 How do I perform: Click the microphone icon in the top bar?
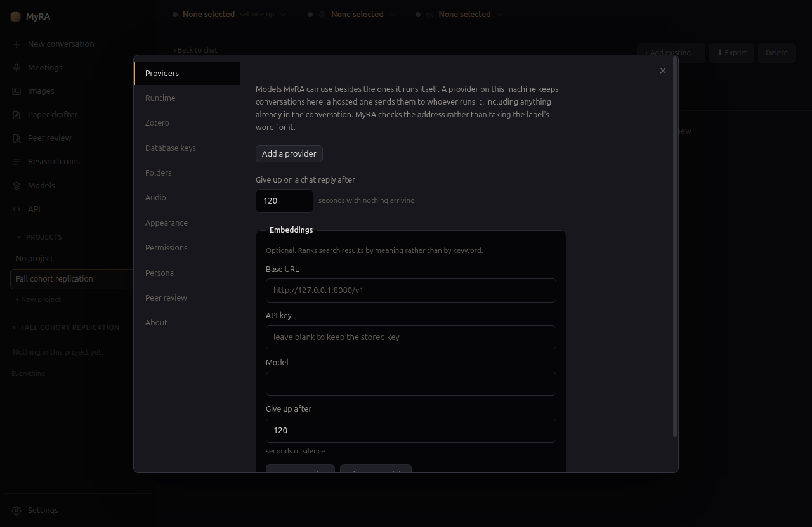pos(322,14)
